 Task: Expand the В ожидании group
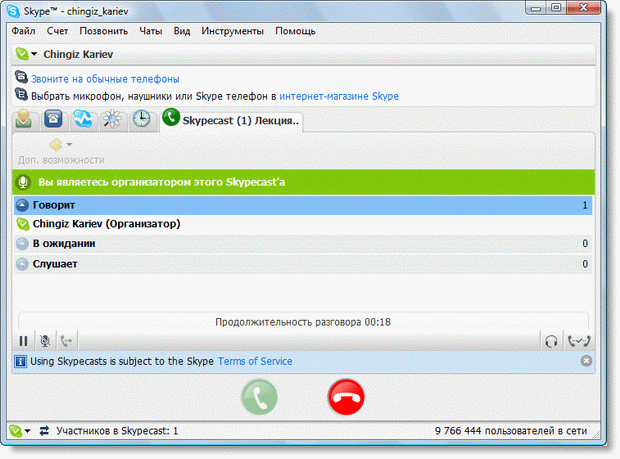[22, 244]
